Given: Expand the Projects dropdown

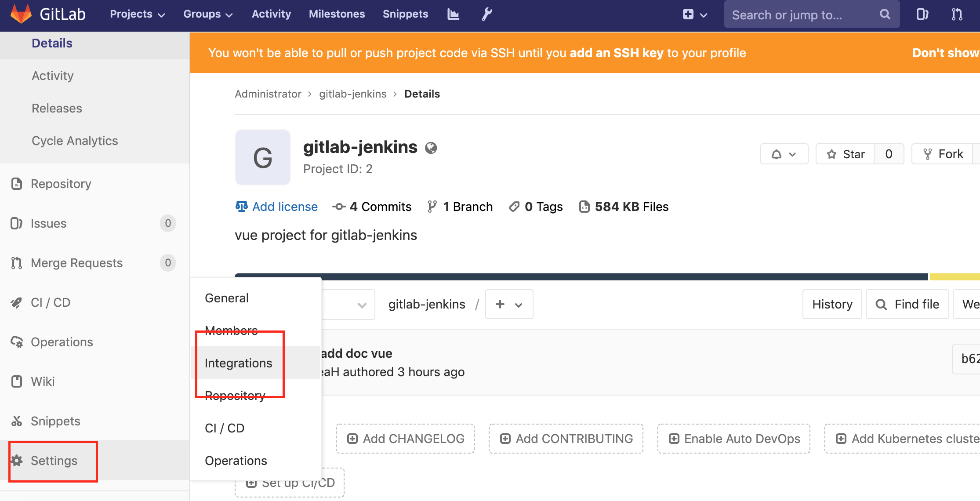Looking at the screenshot, I should pyautogui.click(x=137, y=14).
